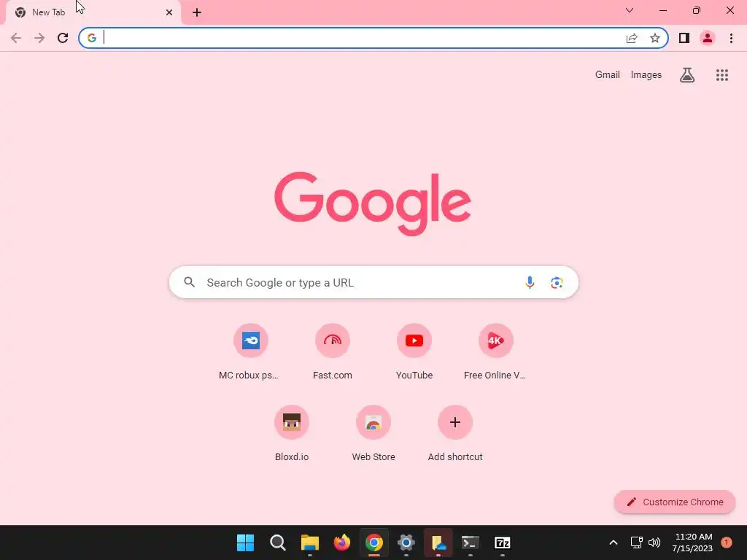Viewport: 747px width, 560px height.
Task: Open Settings gear in the taskbar
Action: (x=406, y=542)
